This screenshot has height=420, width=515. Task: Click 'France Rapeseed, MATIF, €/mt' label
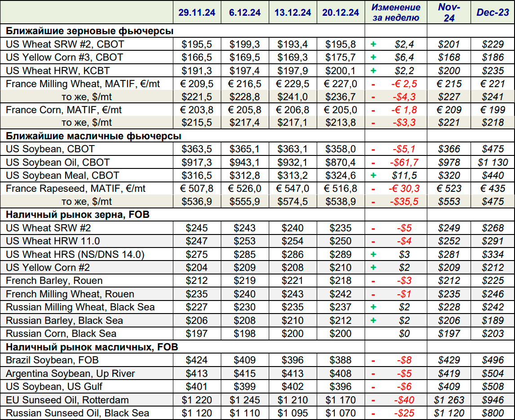75,189
